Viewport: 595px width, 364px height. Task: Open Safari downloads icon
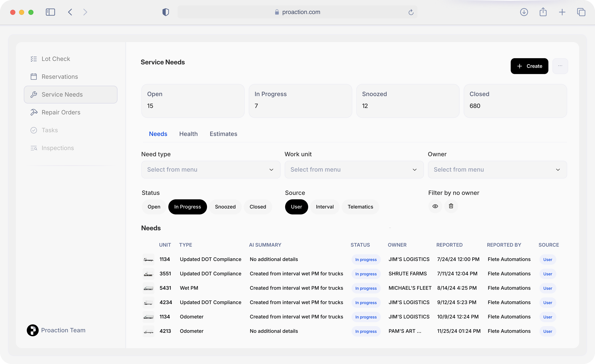pyautogui.click(x=524, y=12)
